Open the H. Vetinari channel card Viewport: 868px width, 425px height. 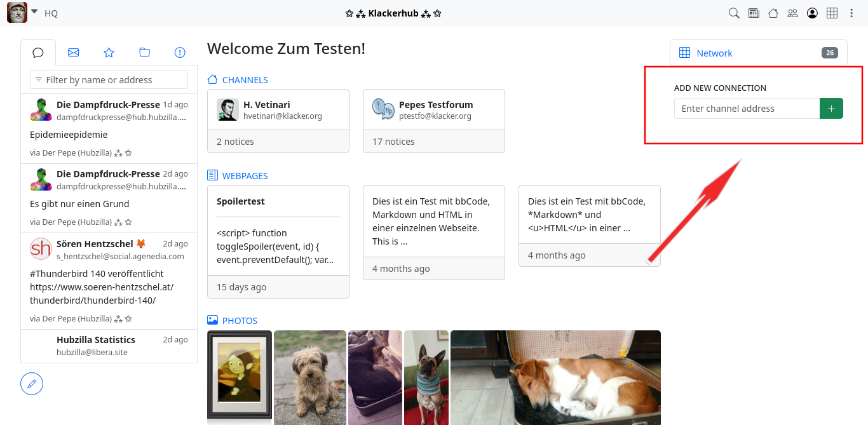pyautogui.click(x=278, y=110)
